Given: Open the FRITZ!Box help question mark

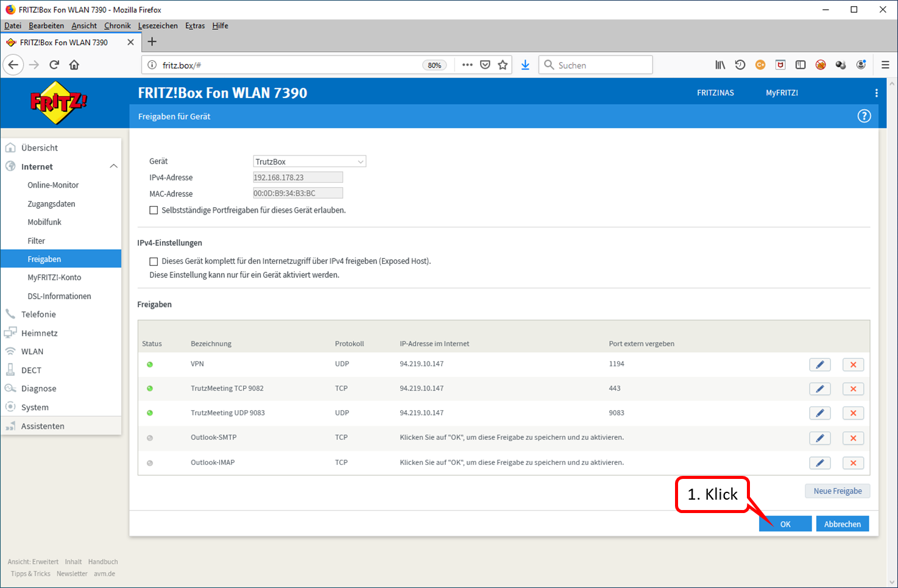Looking at the screenshot, I should click(x=864, y=116).
